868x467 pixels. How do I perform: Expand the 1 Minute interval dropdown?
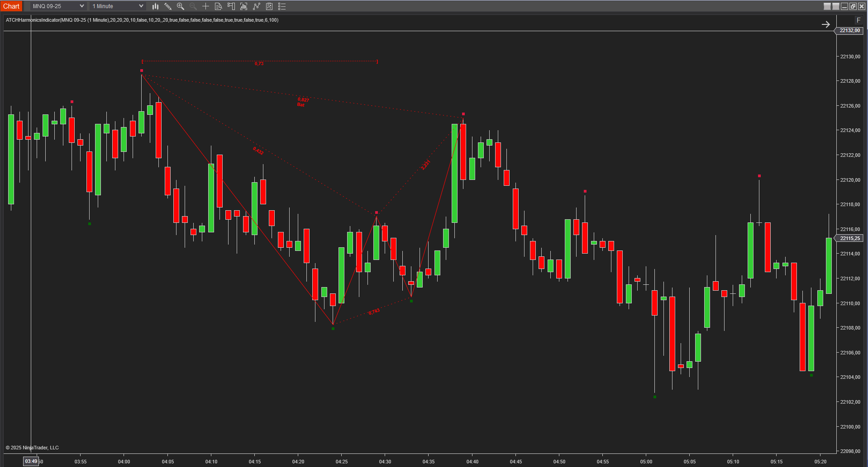click(x=117, y=6)
